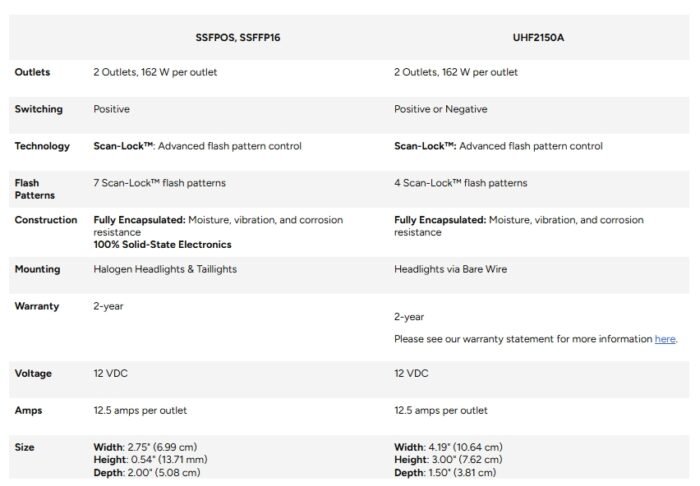Select the Construction row label

pos(46,220)
